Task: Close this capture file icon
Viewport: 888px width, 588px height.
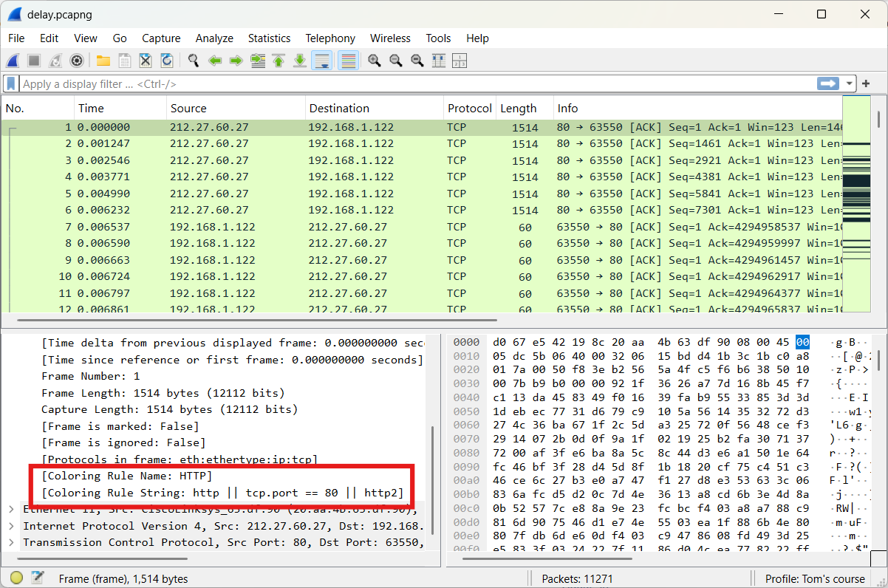Action: coord(146,61)
